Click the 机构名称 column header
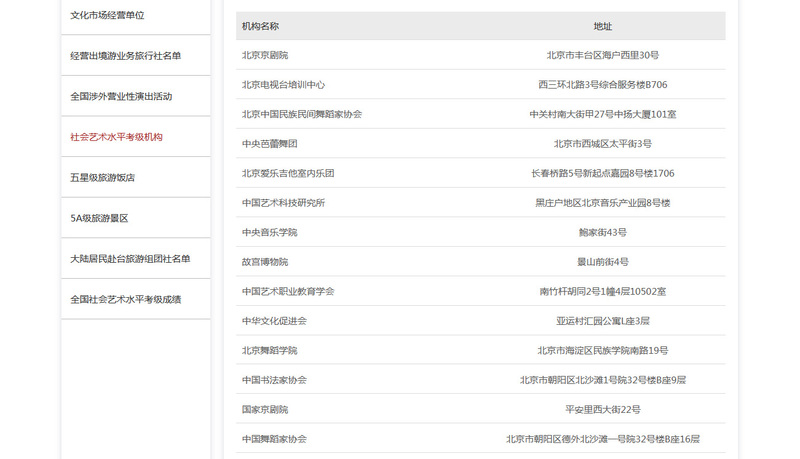The image size is (800, 459). (x=260, y=26)
